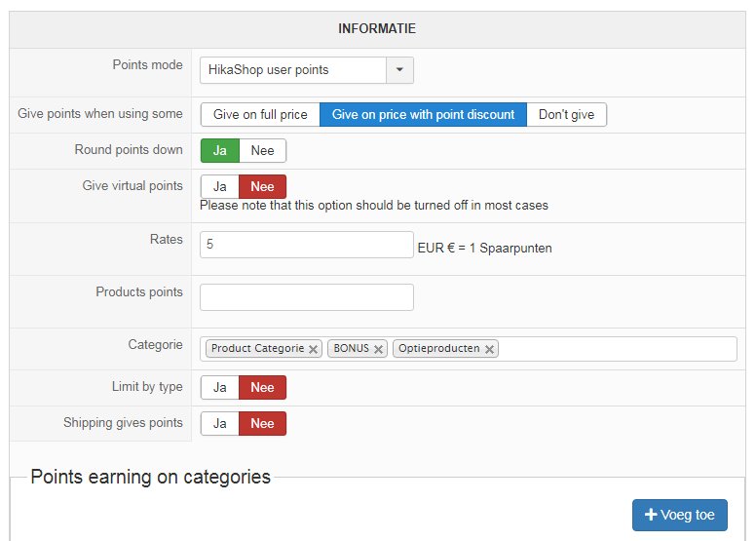Remove the Optieproducten tag

(489, 349)
